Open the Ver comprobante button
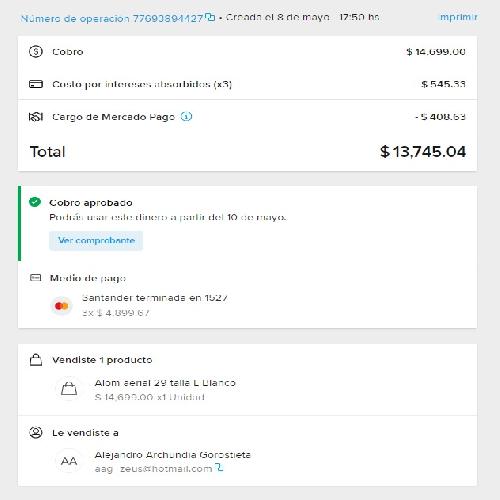The width and height of the screenshot is (500, 500). click(96, 240)
